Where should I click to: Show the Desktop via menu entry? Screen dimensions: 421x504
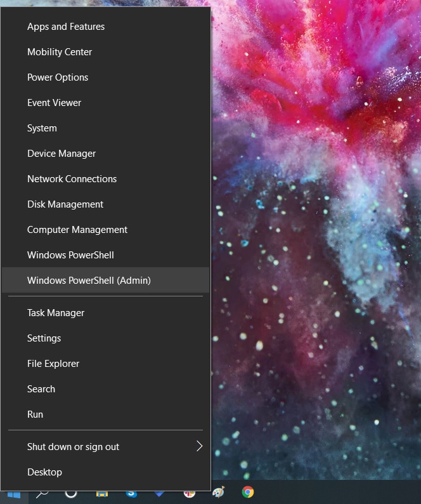pos(105,472)
